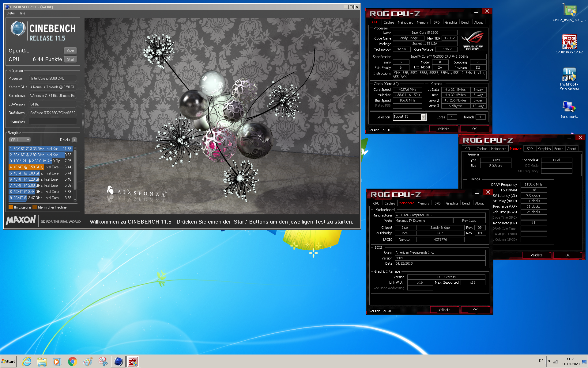Click the BIOS version field 3604

point(440,258)
